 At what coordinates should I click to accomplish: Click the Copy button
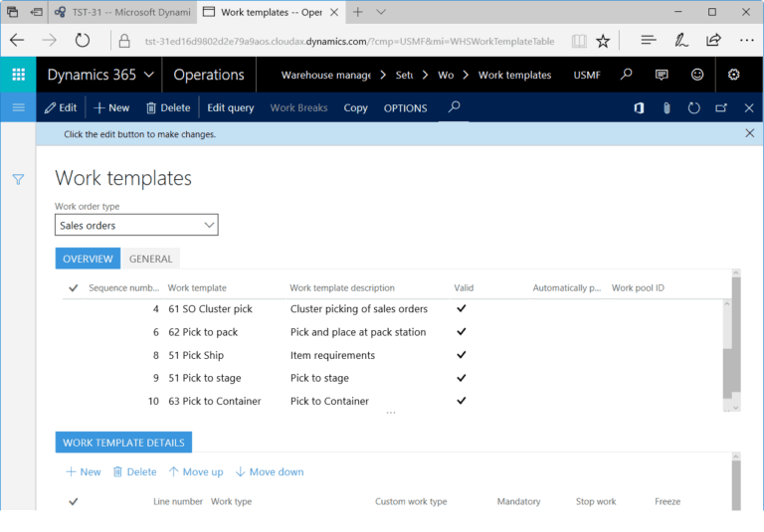click(356, 108)
